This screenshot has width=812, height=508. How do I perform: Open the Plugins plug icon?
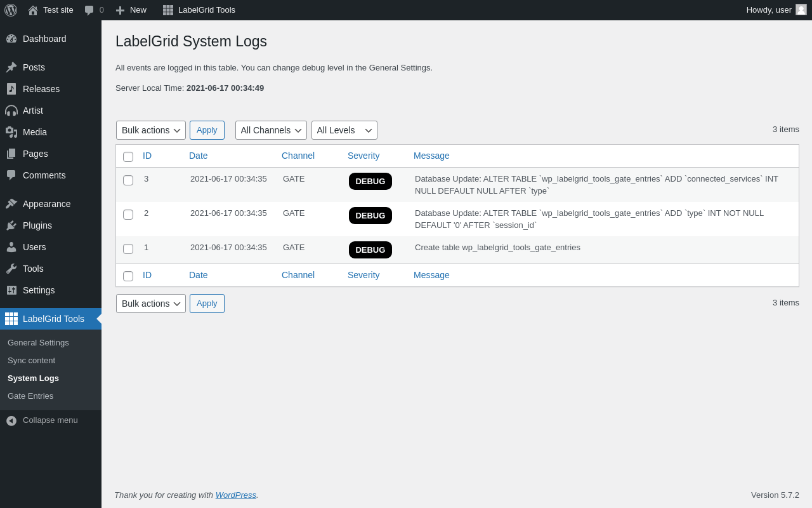click(11, 225)
